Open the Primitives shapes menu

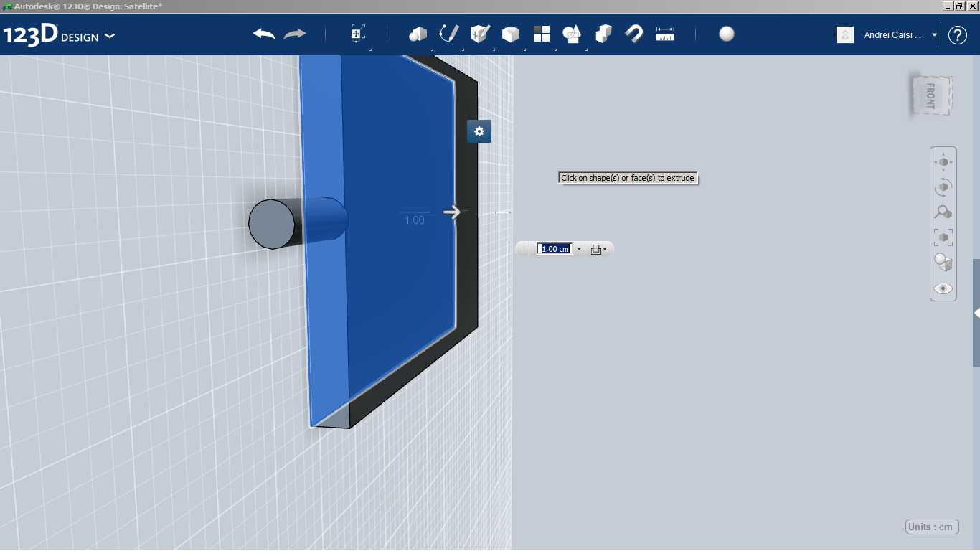coord(418,34)
